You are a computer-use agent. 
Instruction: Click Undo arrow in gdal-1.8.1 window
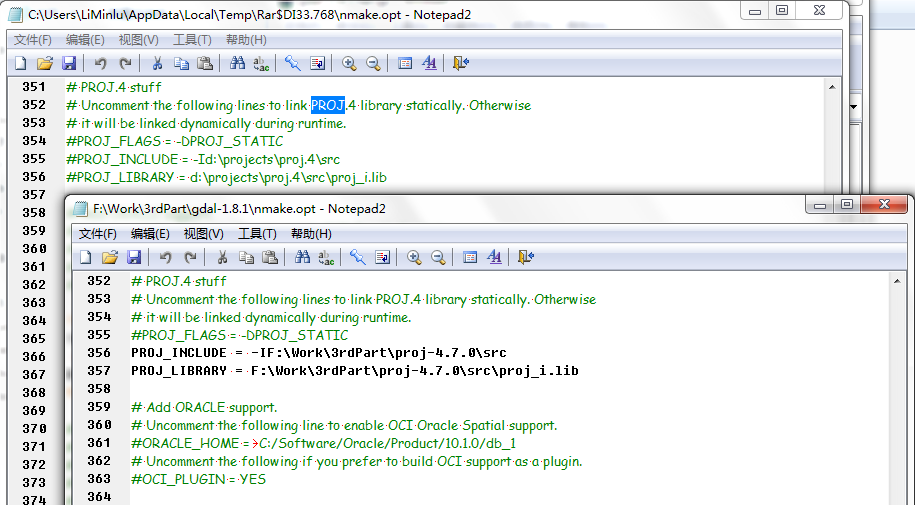[166, 257]
